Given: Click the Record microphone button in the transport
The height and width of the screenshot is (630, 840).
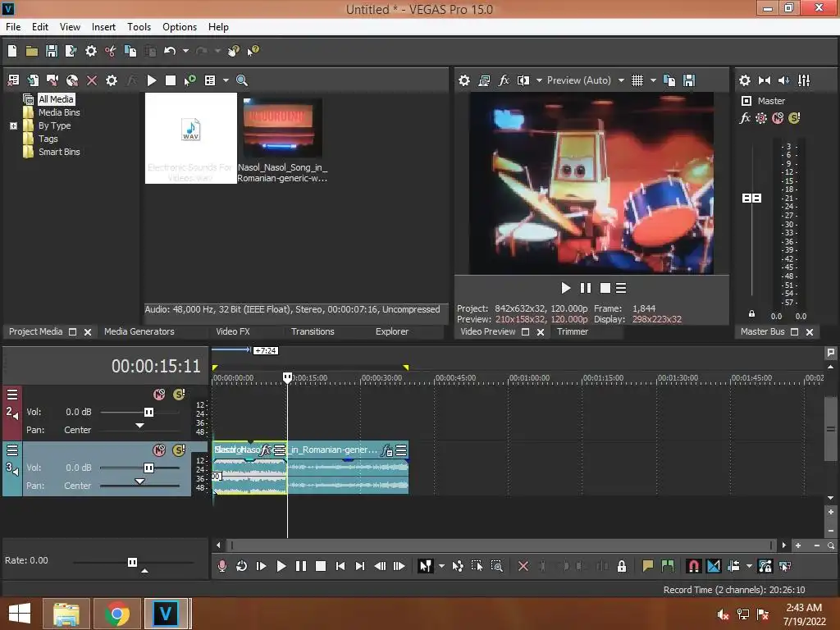Looking at the screenshot, I should [221, 566].
